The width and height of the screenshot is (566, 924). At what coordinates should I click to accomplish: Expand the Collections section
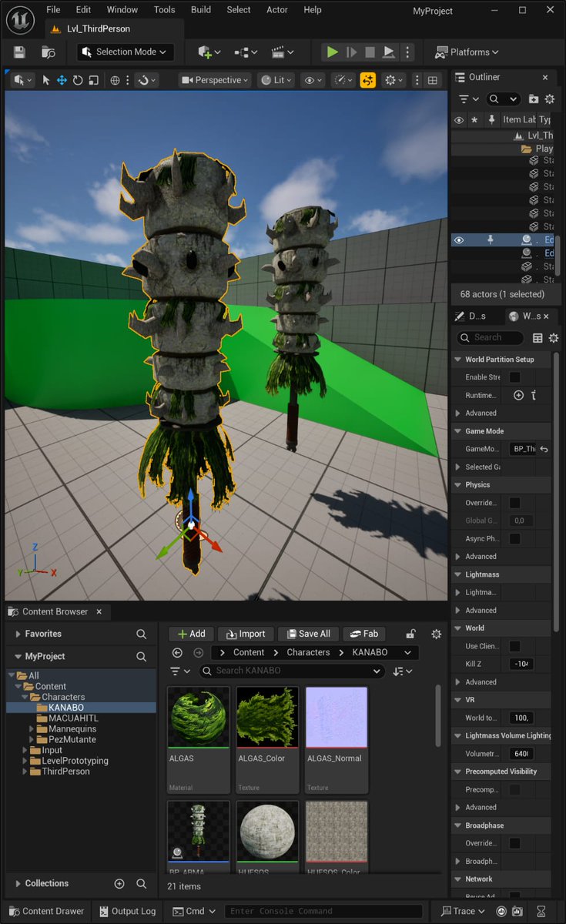[x=18, y=884]
